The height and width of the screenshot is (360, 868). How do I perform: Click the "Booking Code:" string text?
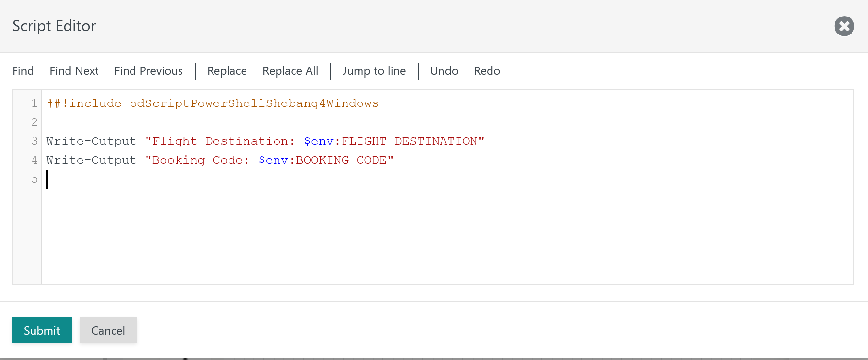click(x=197, y=160)
